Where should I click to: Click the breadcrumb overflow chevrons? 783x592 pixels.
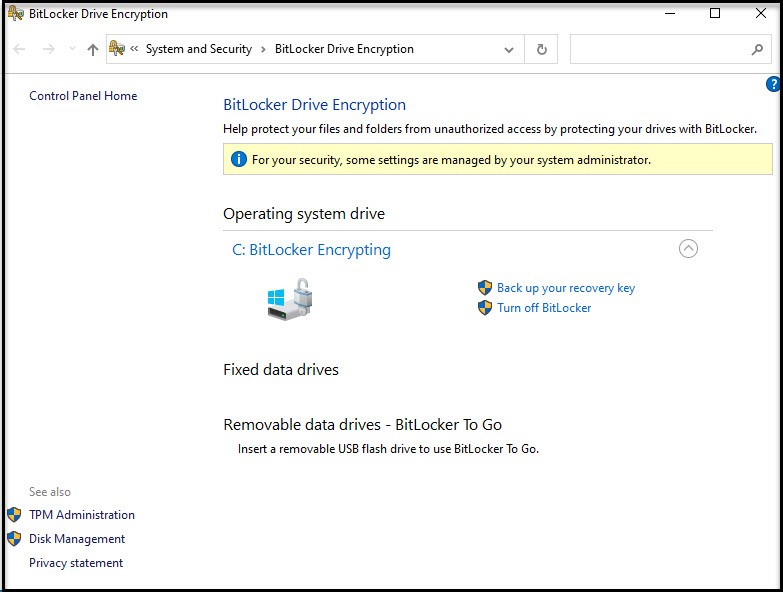134,48
